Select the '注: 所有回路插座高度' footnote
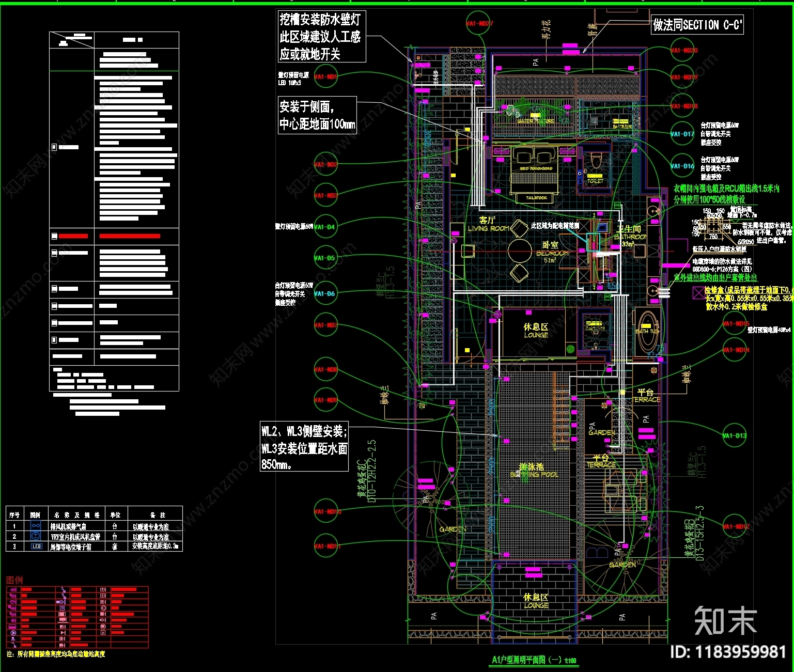Screen dimensions: 794x672 [x=56, y=654]
